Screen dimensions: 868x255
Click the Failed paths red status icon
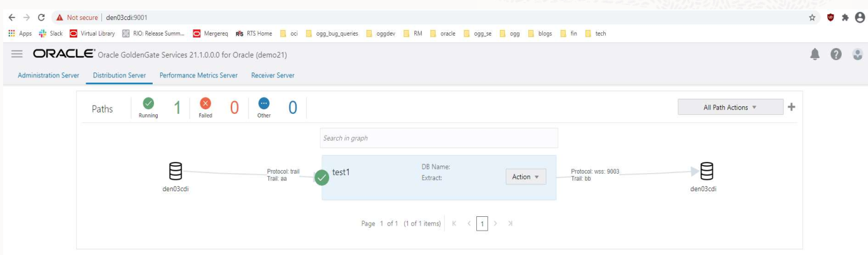(x=205, y=103)
